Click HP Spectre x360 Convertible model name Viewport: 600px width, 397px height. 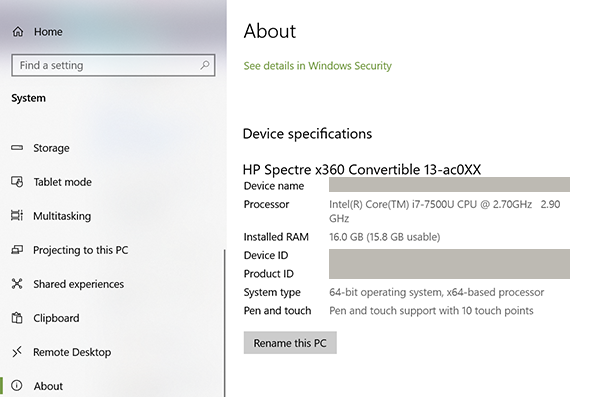click(362, 169)
